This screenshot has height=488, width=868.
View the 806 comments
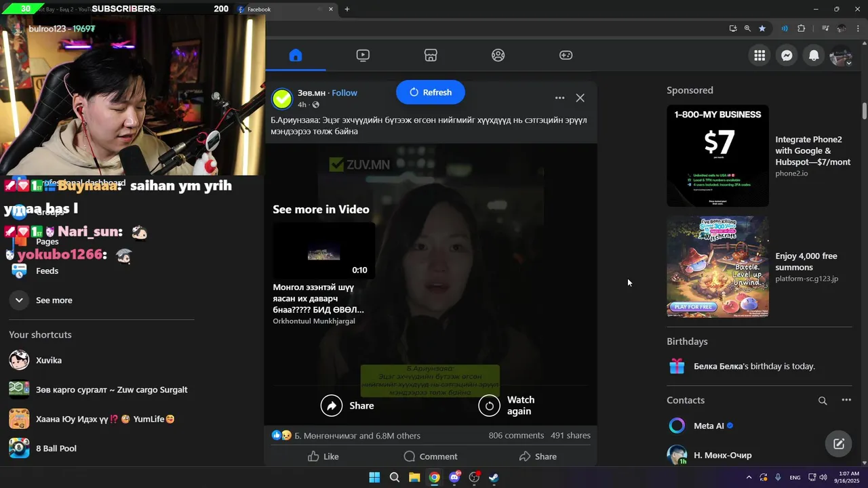516,435
